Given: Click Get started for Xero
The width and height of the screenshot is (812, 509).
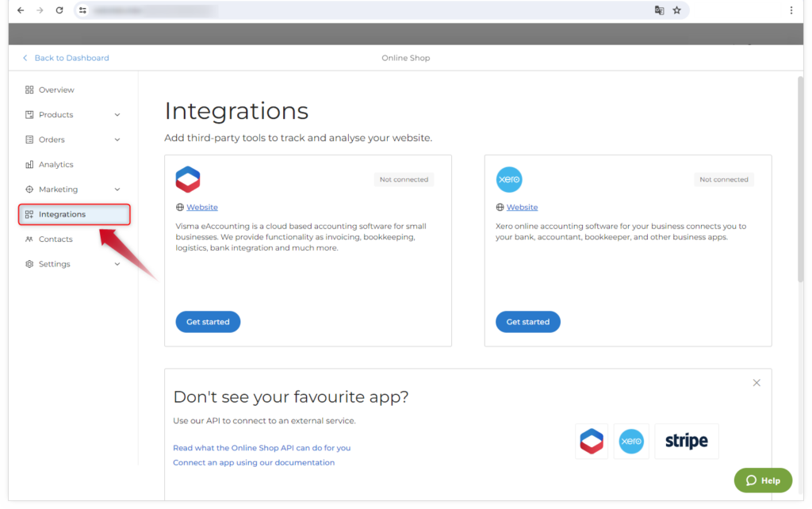Looking at the screenshot, I should 527,322.
